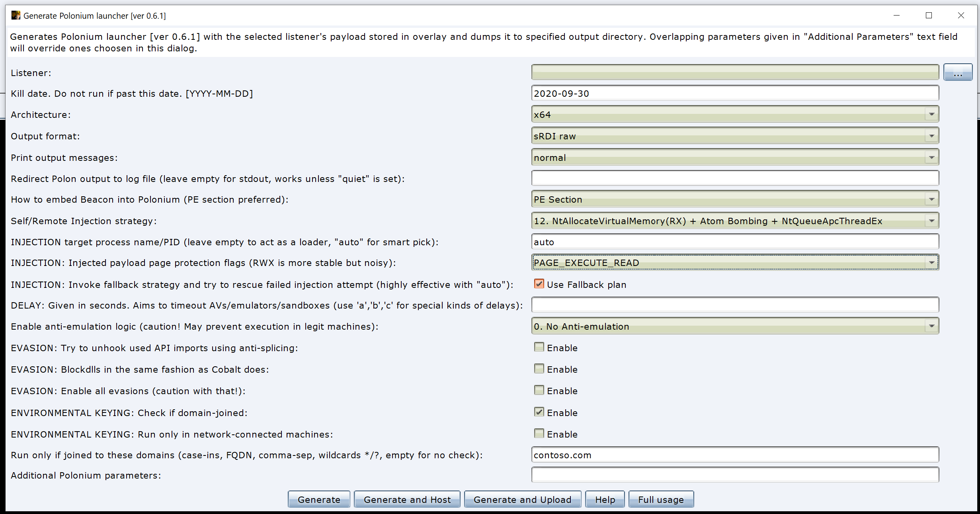Expand the PAGE_EXECUTE_READ protection flags dropdown
Viewport: 980px width, 514px height.
931,263
